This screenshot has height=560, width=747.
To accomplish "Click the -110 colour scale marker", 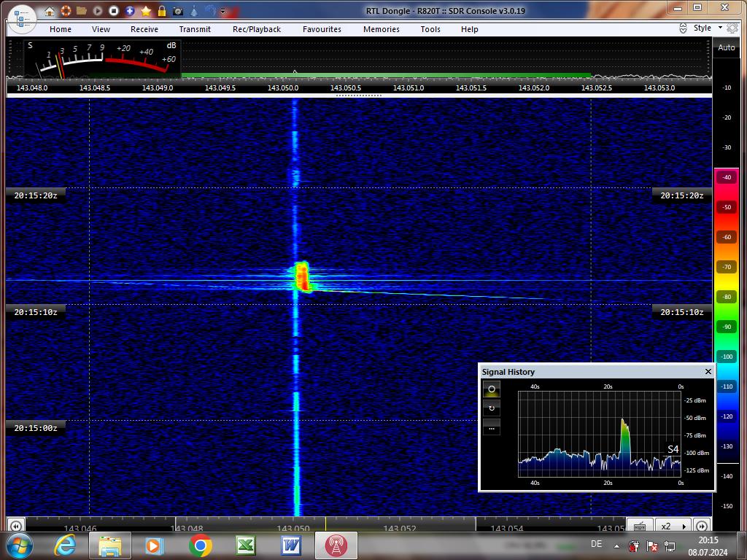I will tap(727, 386).
